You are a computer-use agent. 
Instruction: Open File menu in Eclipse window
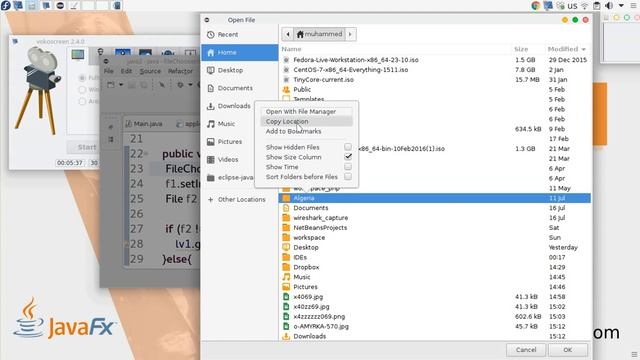point(109,71)
